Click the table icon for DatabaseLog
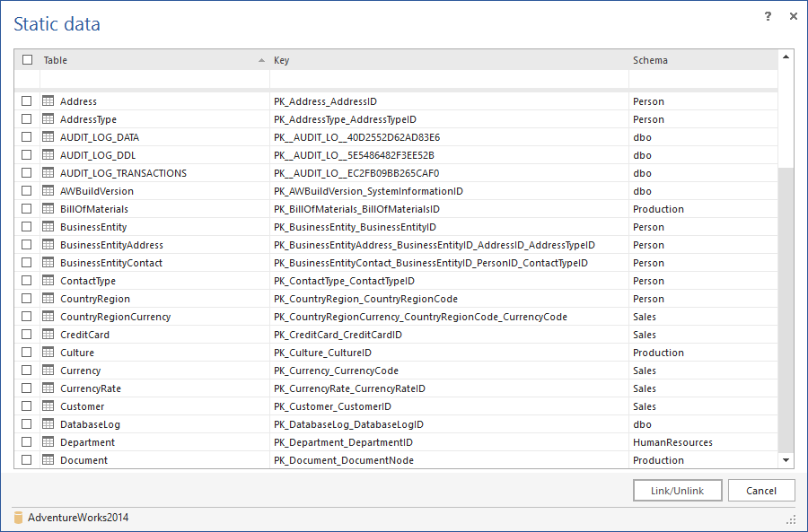Screen dimensions: 808x532 pyautogui.click(x=48, y=424)
